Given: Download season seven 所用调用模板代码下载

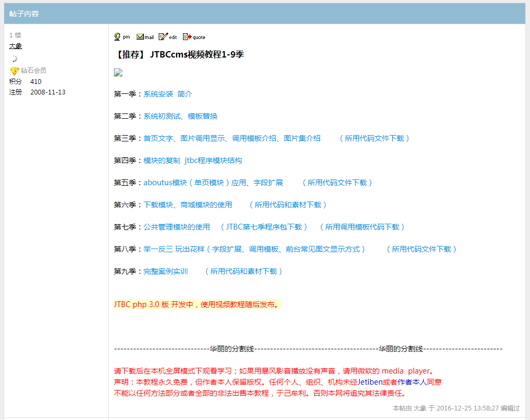Looking at the screenshot, I should tap(362, 227).
